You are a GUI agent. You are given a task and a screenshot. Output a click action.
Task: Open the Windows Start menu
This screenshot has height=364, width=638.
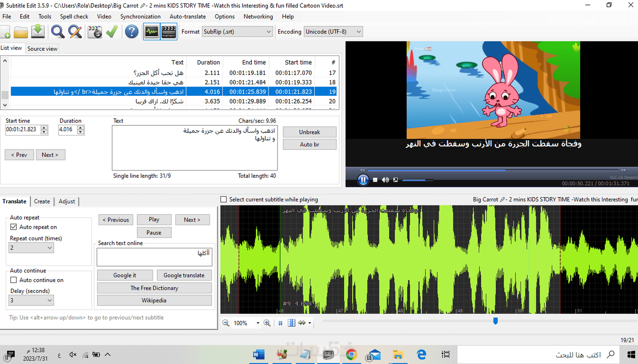pos(631,355)
